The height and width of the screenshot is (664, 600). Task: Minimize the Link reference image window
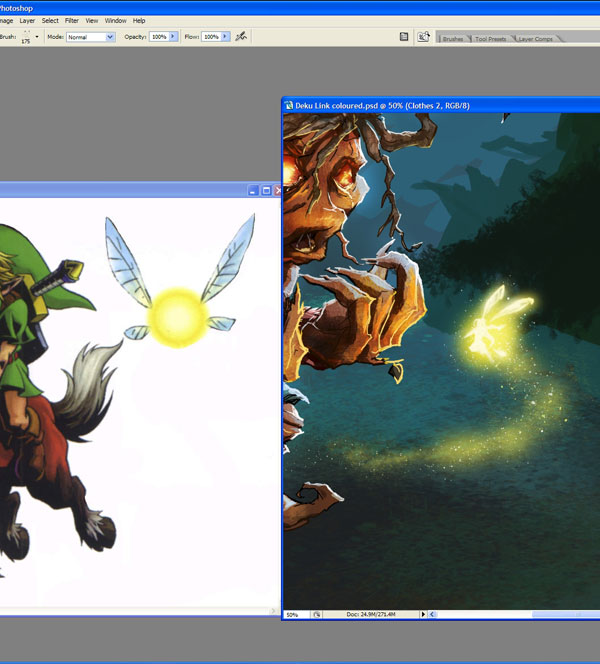[253, 191]
